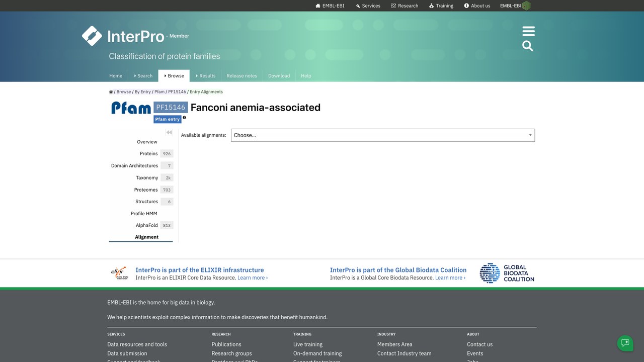Click Learn more under ELIXIR Core Data Resource
Screen dimensions: 644x362
click(253, 278)
